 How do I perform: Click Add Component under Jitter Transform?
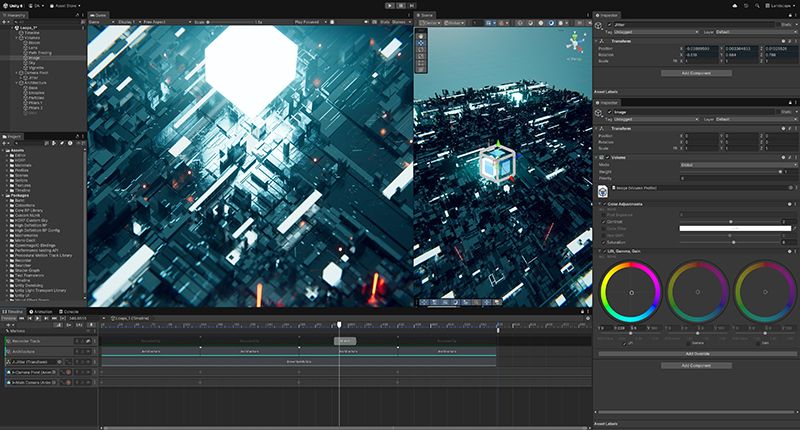(x=695, y=73)
